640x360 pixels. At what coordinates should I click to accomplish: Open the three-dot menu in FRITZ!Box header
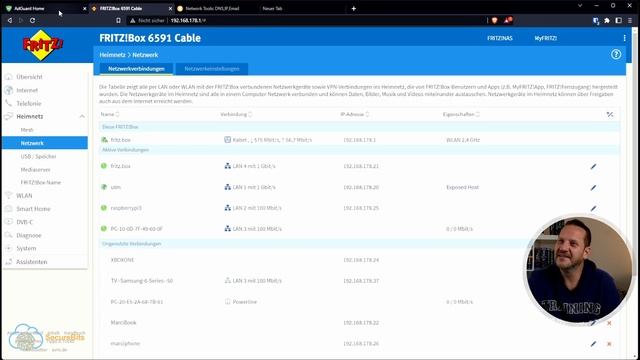(x=624, y=38)
